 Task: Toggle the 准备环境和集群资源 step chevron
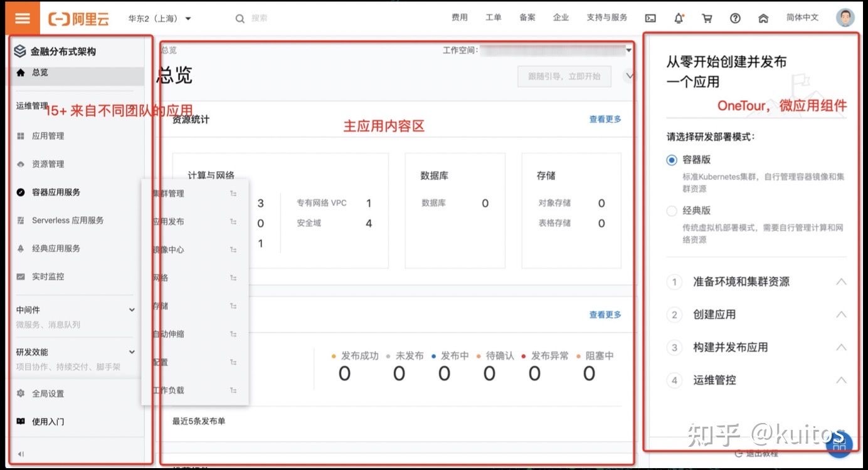pos(841,282)
